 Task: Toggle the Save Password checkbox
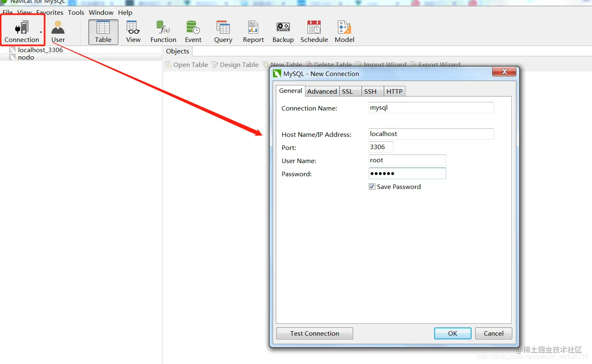pos(372,187)
